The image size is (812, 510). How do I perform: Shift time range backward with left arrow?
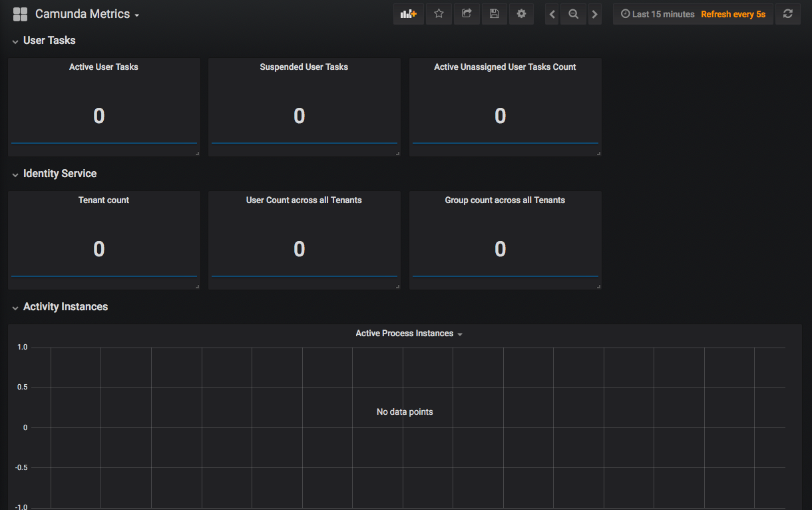(x=552, y=14)
